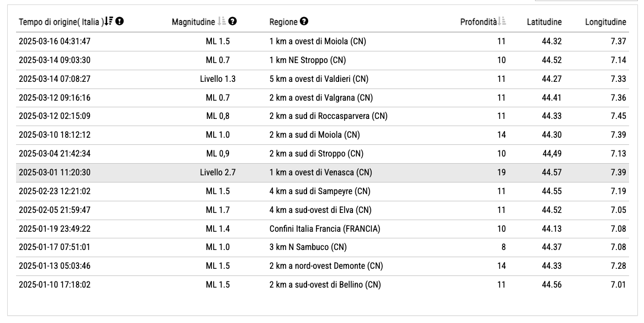Select the 2025-02-23 12:21:02 Sampeyre event
Viewport: 644px width, 323px height.
coord(55,191)
